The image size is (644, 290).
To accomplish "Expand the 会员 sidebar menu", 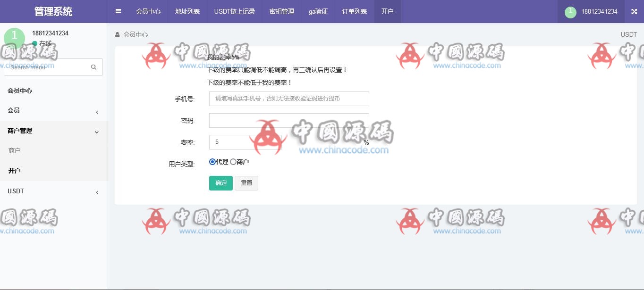I will 54,111.
